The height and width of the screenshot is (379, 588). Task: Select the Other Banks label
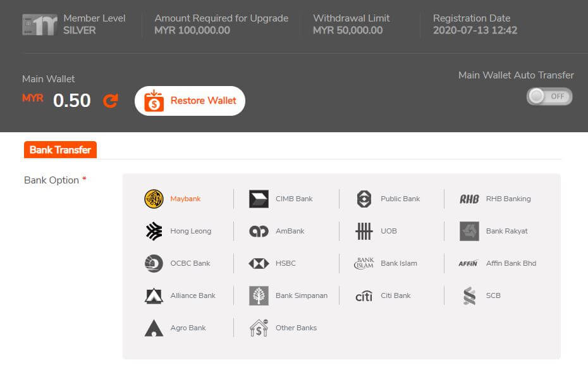[x=296, y=328]
